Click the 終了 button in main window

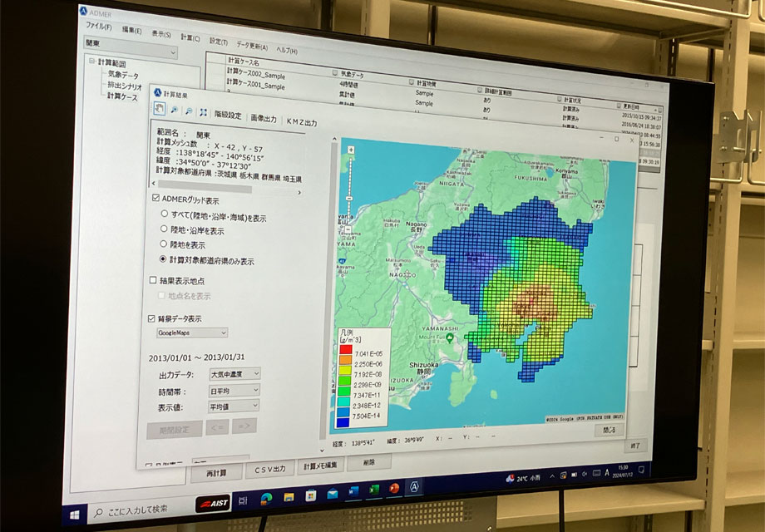(635, 446)
